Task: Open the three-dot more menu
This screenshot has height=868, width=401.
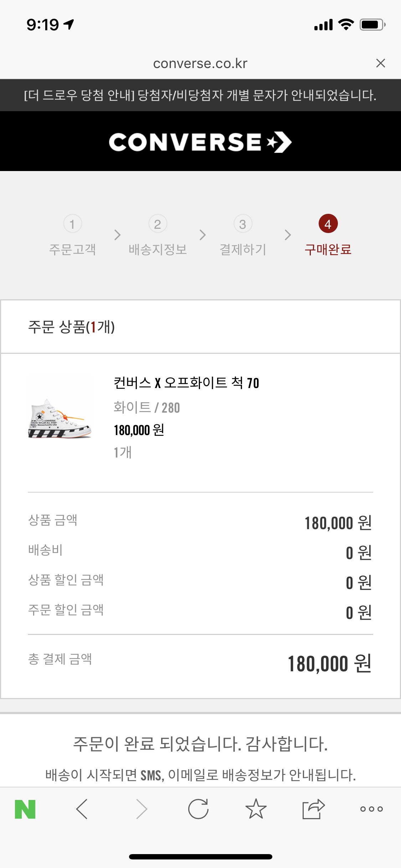Action: pyautogui.click(x=371, y=809)
